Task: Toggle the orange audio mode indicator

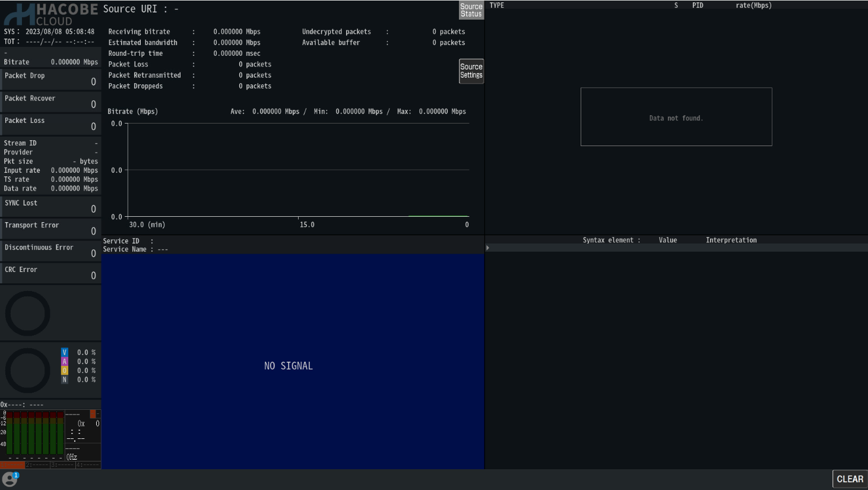Action: coord(93,413)
